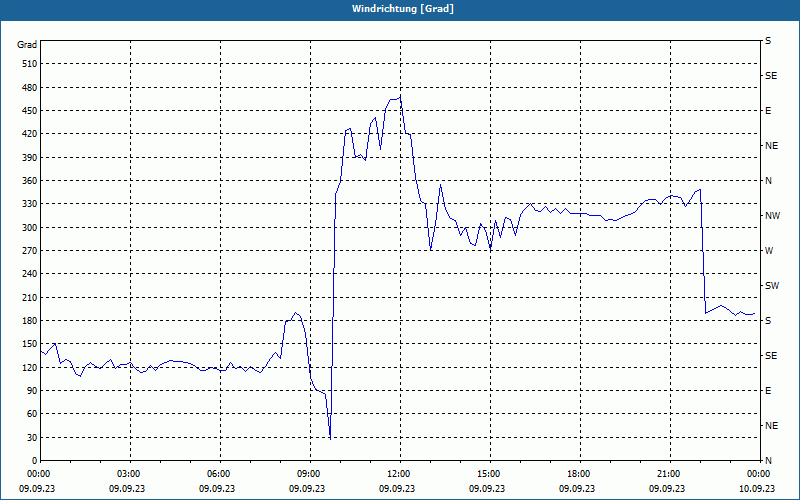Click the 21:00 time axis label
800x500 pixels.
pyautogui.click(x=670, y=474)
